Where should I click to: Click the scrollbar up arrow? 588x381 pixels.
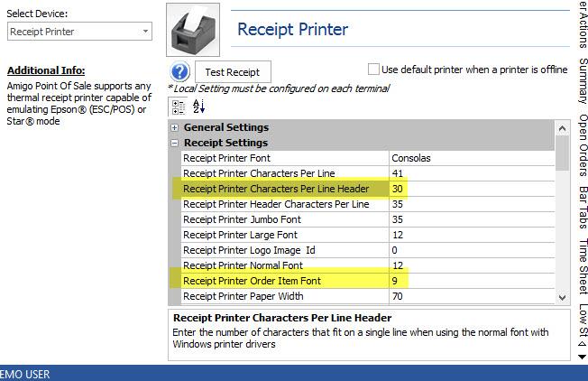[x=563, y=127]
